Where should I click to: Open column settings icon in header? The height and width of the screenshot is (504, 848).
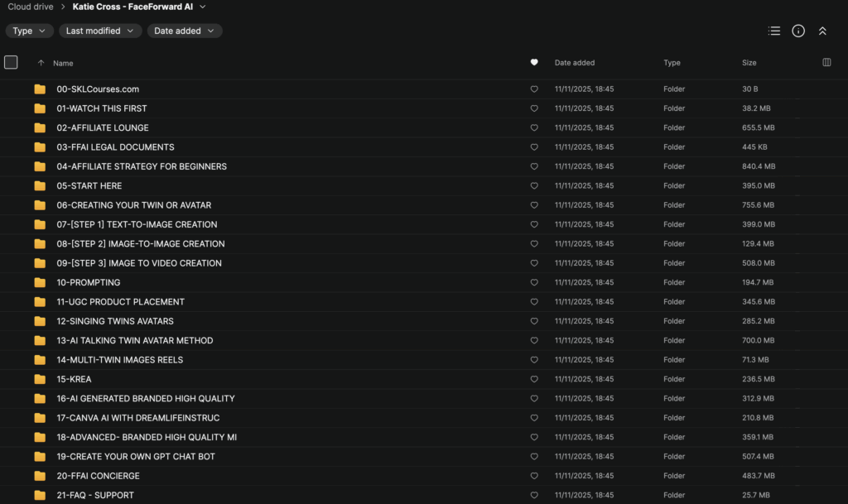tap(826, 63)
